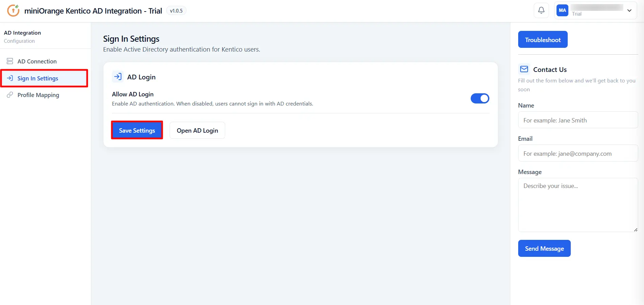Expand the account dropdown chevron

click(x=629, y=11)
